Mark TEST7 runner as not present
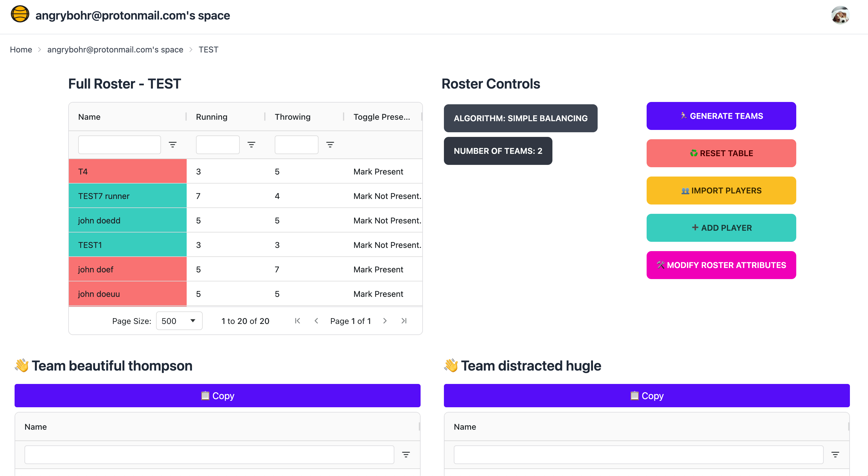 point(387,196)
